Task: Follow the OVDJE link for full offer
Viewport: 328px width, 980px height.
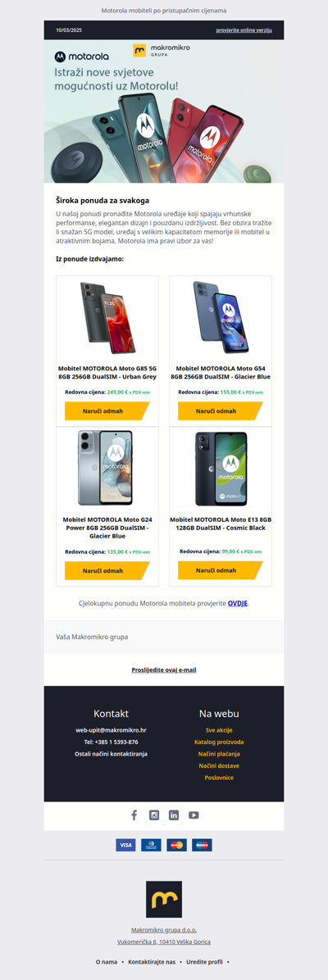Action: (239, 604)
